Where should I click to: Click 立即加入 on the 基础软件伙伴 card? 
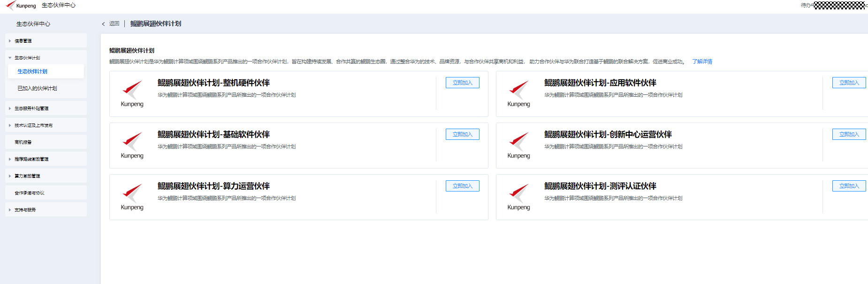(x=463, y=134)
